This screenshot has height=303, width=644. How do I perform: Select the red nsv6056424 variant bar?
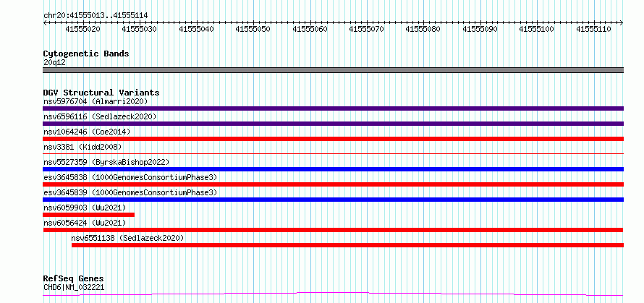click(333, 230)
